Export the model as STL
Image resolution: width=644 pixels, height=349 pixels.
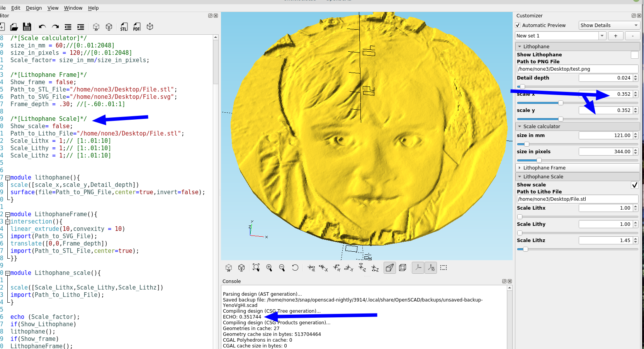tap(124, 27)
